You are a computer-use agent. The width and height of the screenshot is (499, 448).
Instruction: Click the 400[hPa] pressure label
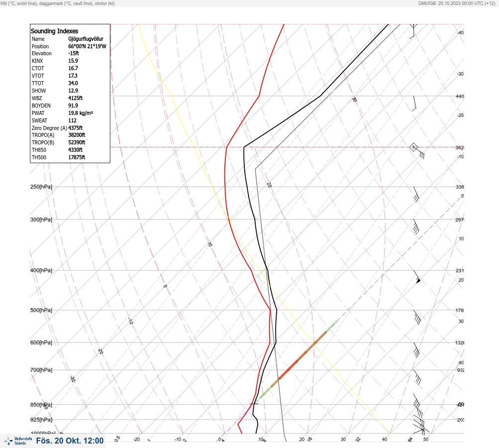coord(41,271)
